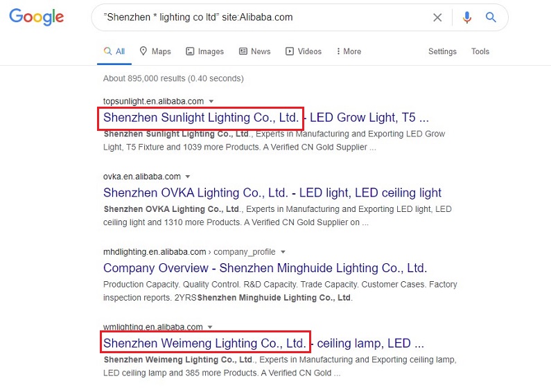Expand dropdown arrow beside topsunlight.en.alibaba.com
Image resolution: width=551 pixels, height=392 pixels.
point(211,102)
